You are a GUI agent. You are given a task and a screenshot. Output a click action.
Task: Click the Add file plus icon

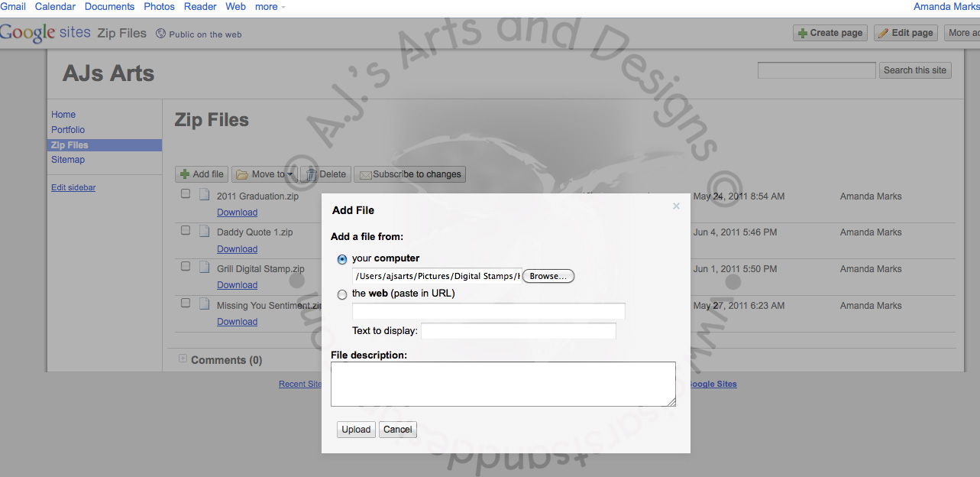185,174
